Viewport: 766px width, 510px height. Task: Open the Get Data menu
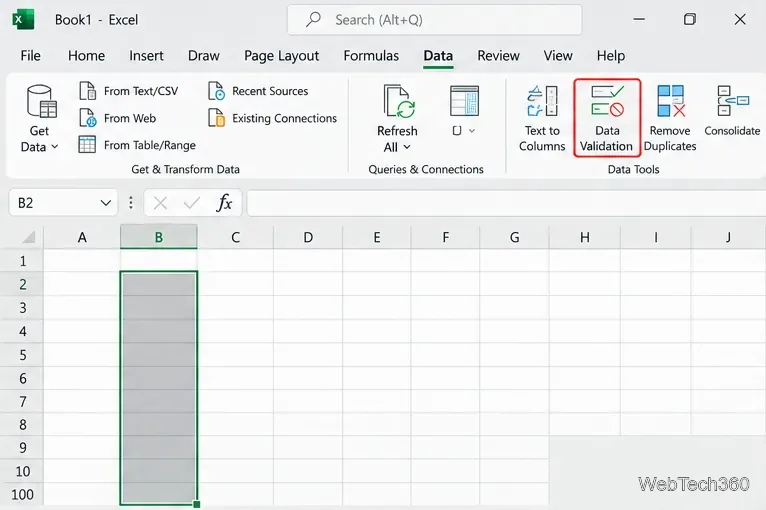click(39, 118)
